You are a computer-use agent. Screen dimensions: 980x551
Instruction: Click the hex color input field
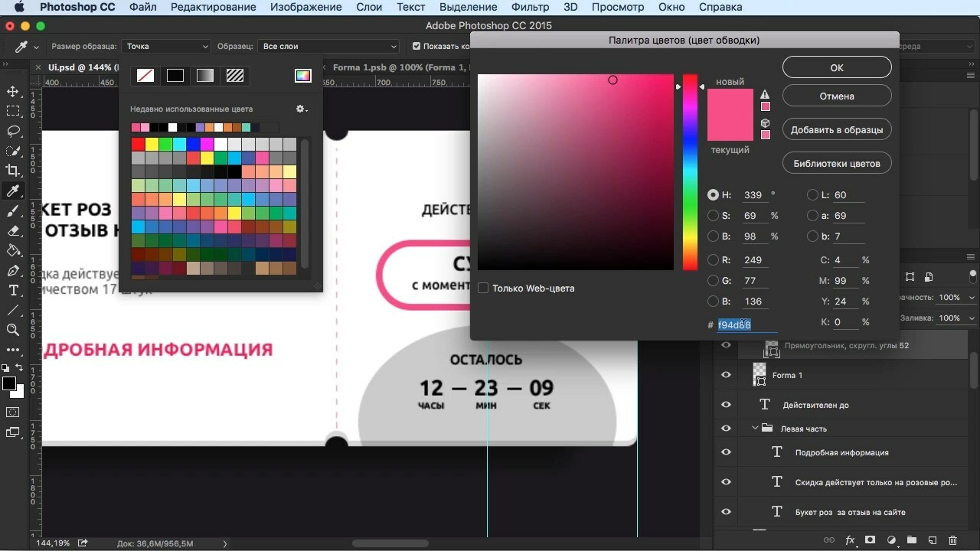746,324
